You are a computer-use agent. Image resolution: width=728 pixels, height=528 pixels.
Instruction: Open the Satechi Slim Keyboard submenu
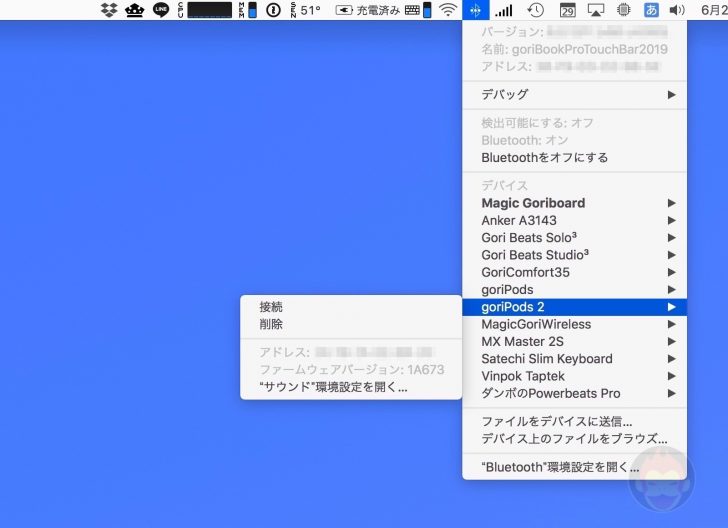coord(575,359)
